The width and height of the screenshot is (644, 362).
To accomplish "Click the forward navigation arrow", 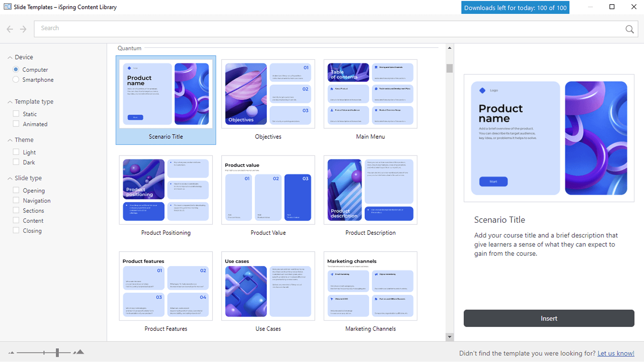I will [23, 29].
